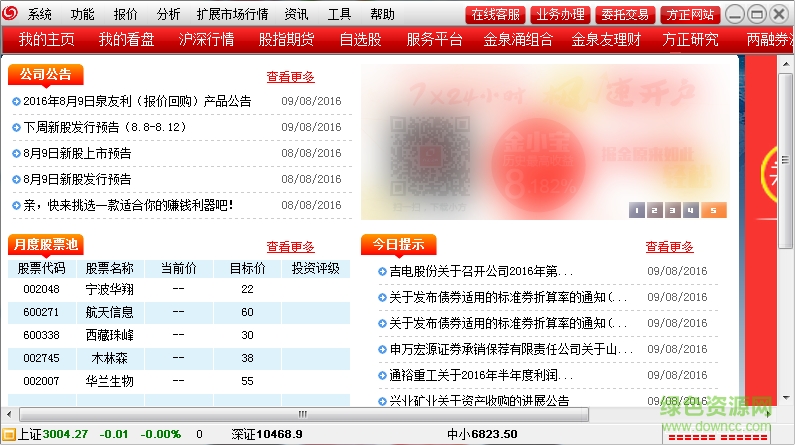Open the 报价 menu
Screen dimensions: 795x445
point(126,14)
